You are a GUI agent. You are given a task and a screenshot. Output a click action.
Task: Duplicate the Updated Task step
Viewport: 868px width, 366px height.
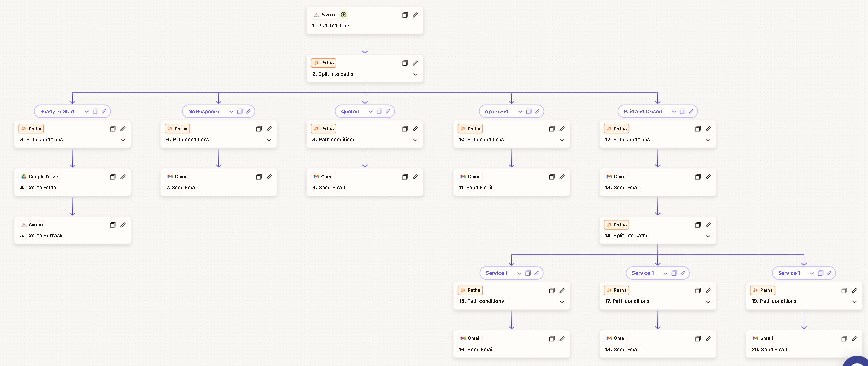[405, 15]
